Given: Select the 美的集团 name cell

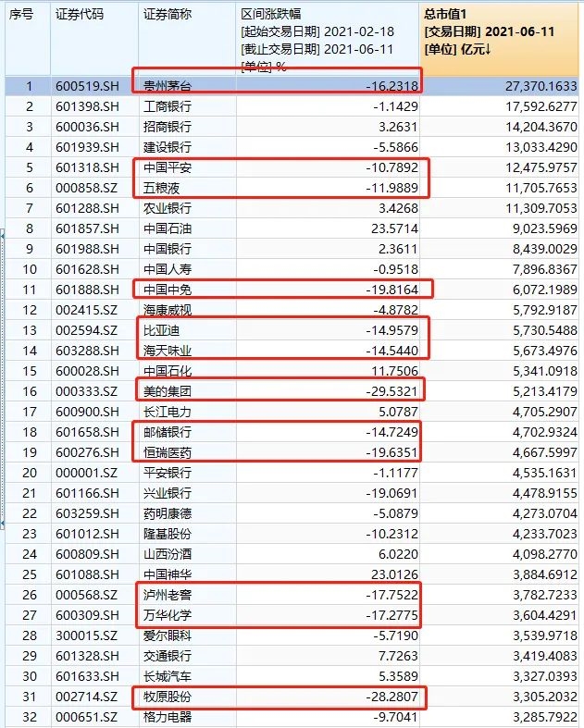Looking at the screenshot, I should tap(168, 391).
